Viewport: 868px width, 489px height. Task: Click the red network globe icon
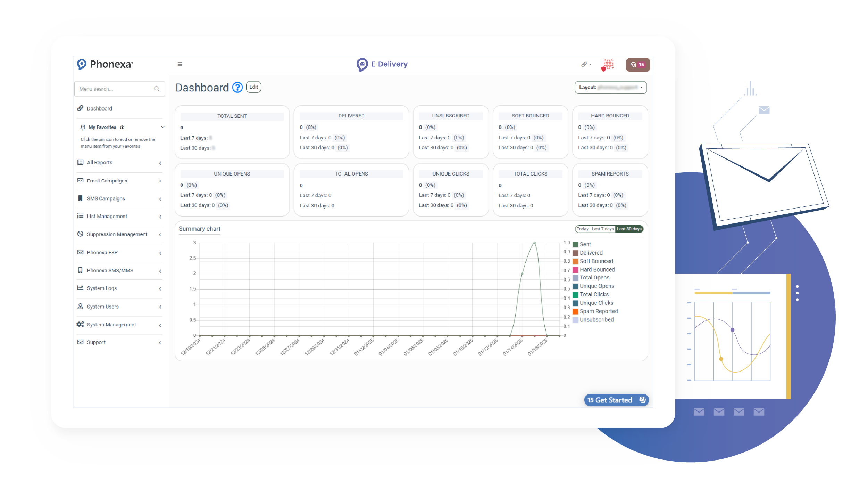[608, 65]
